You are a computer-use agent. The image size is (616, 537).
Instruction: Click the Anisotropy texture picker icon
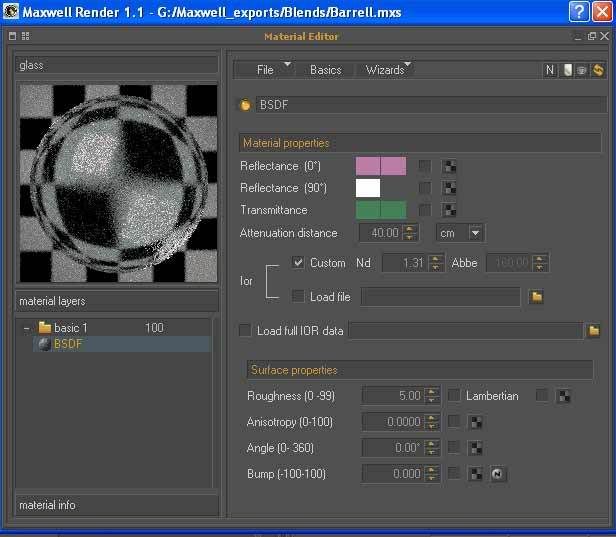click(476, 422)
